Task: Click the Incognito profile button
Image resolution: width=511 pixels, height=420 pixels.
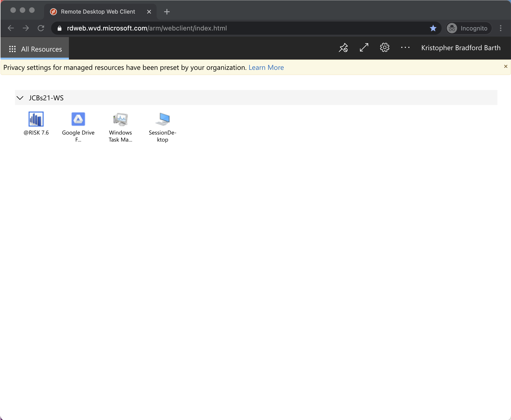Action: (x=469, y=28)
